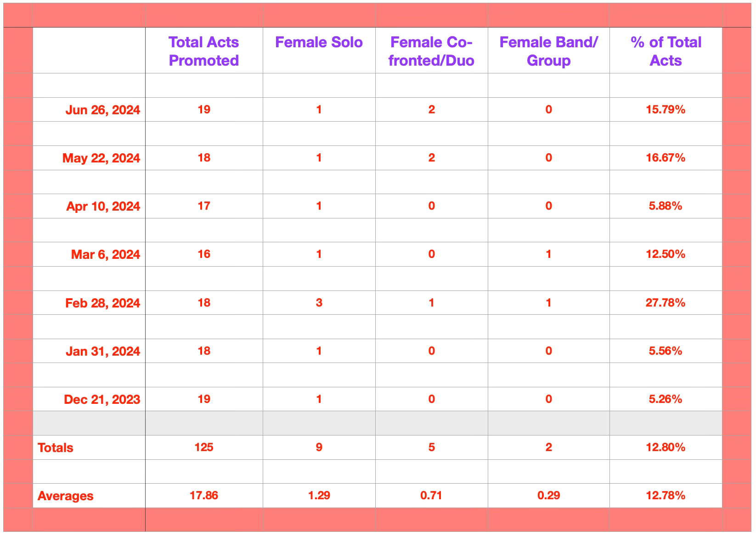Click the "5.88%" percentage cell
Screen dimensions: 756x536
pyautogui.click(x=666, y=206)
